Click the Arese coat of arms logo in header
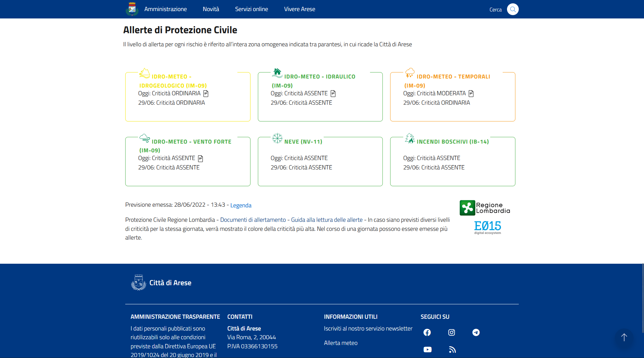Screen dimensions: 644x358 pyautogui.click(x=132, y=9)
